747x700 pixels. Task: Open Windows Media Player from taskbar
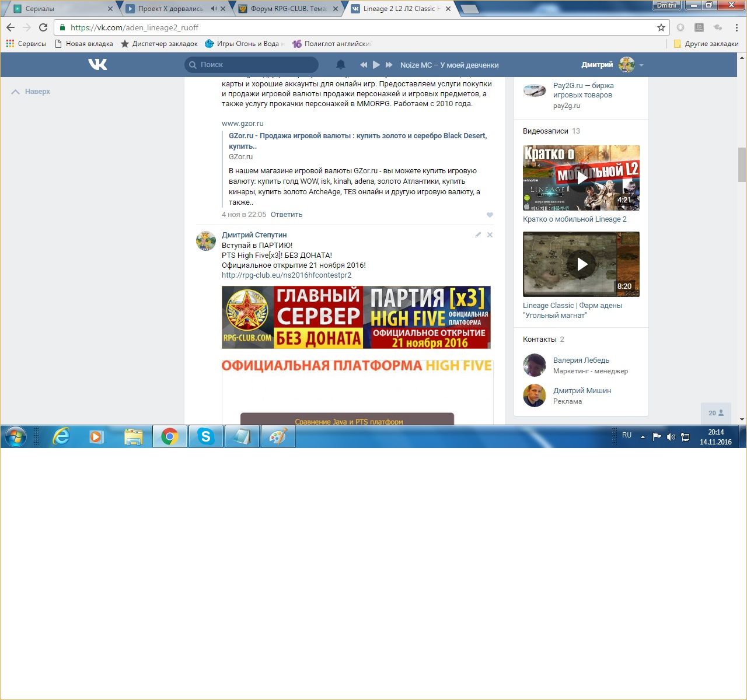(x=97, y=436)
